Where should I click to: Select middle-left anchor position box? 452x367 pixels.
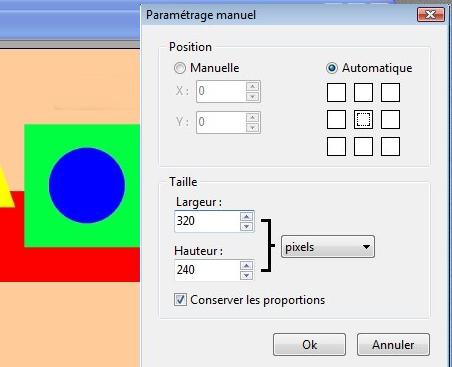click(x=336, y=119)
